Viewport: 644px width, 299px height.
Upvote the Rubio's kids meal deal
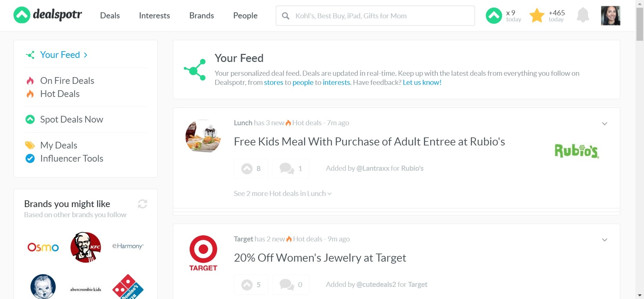[251, 168]
